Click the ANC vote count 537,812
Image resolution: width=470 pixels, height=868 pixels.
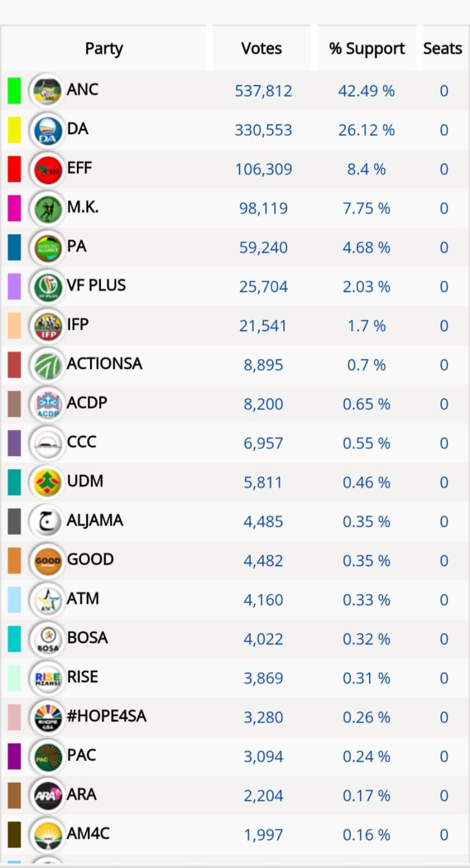(x=263, y=91)
